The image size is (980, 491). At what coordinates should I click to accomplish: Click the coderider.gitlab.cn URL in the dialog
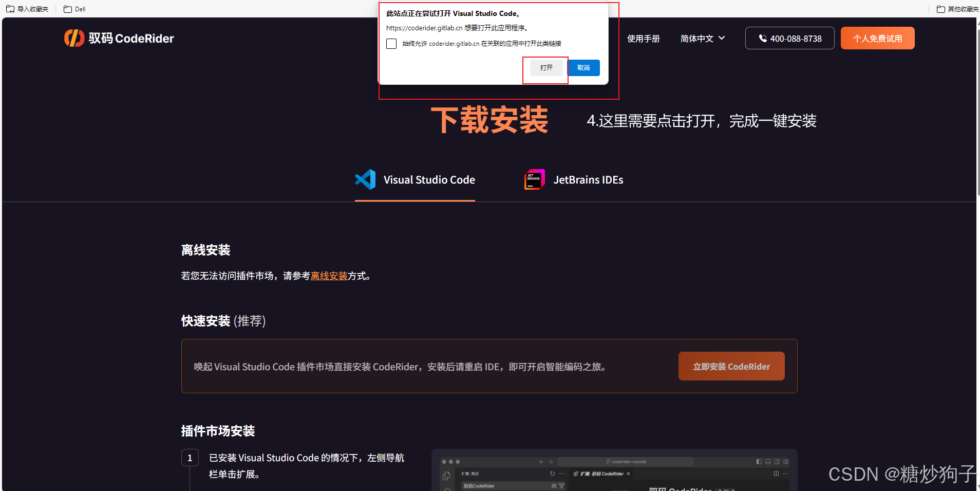pyautogui.click(x=424, y=28)
